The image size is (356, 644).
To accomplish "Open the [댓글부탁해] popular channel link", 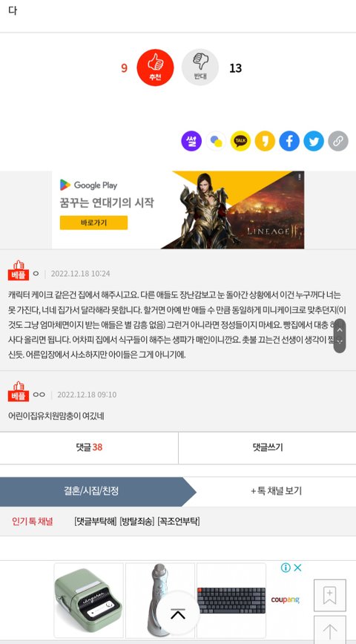I will [96, 522].
